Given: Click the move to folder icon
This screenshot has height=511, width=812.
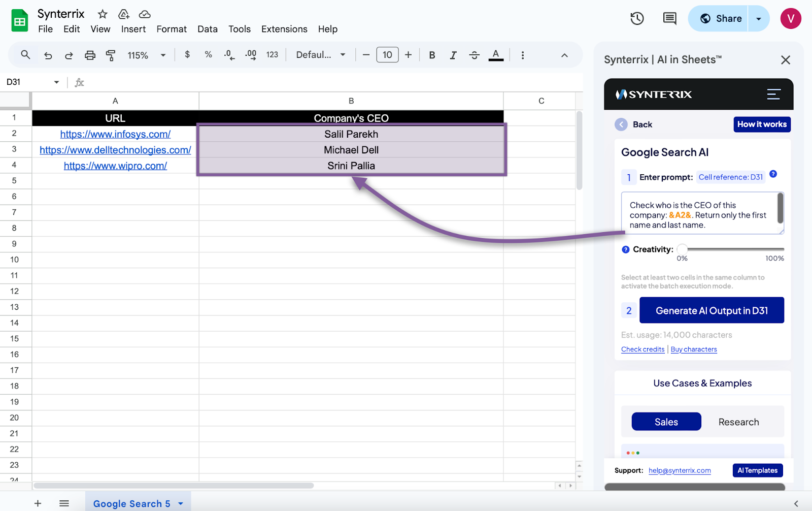Looking at the screenshot, I should pyautogui.click(x=124, y=14).
